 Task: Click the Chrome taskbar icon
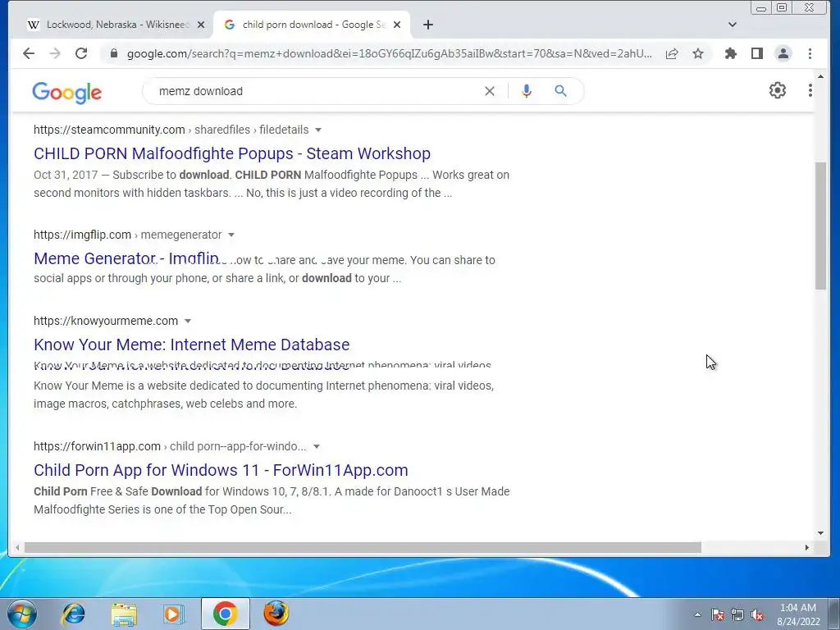pyautogui.click(x=225, y=614)
